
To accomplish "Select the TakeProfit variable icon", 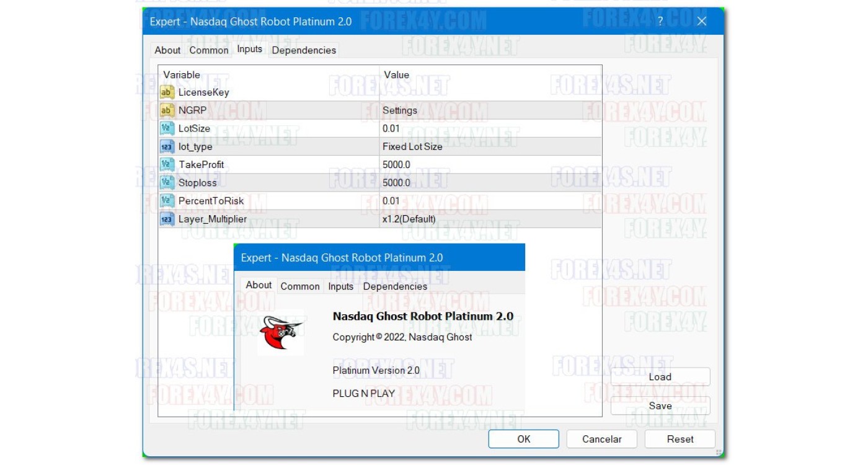I will pos(167,165).
